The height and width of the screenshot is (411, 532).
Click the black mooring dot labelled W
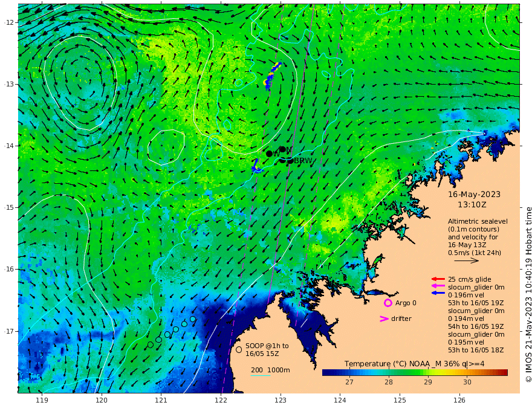point(270,154)
